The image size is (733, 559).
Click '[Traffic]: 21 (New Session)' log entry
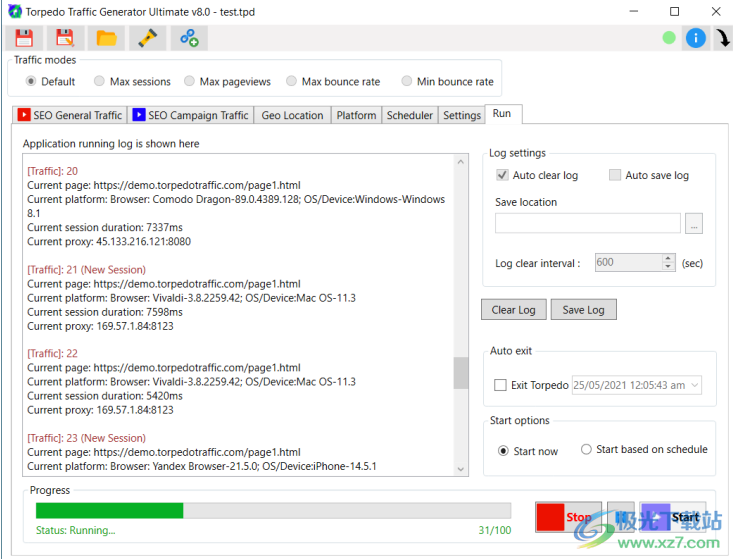coord(86,270)
